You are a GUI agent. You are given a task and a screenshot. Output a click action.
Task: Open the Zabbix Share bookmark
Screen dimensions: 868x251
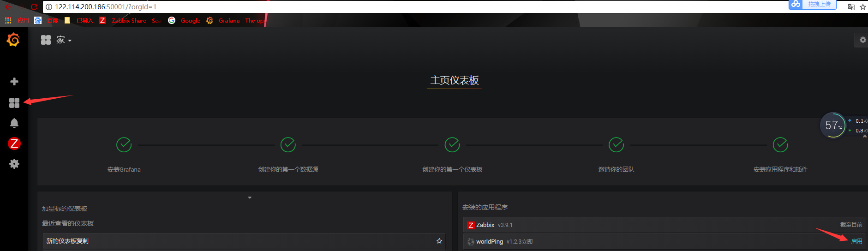[130, 20]
